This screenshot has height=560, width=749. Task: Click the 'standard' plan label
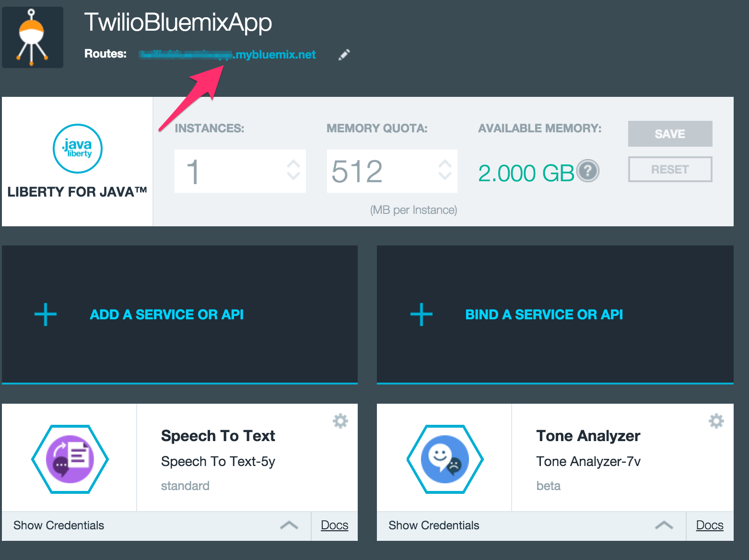coord(185,486)
